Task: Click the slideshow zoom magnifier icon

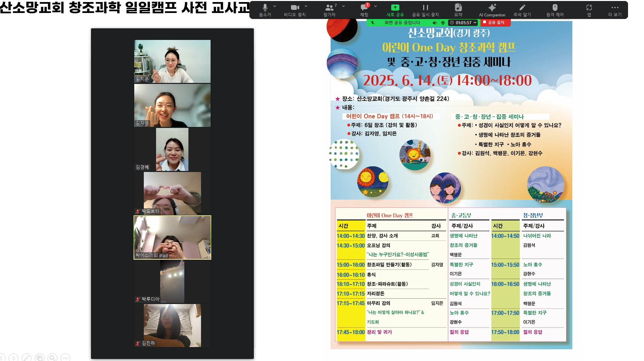Action: tap(52, 357)
